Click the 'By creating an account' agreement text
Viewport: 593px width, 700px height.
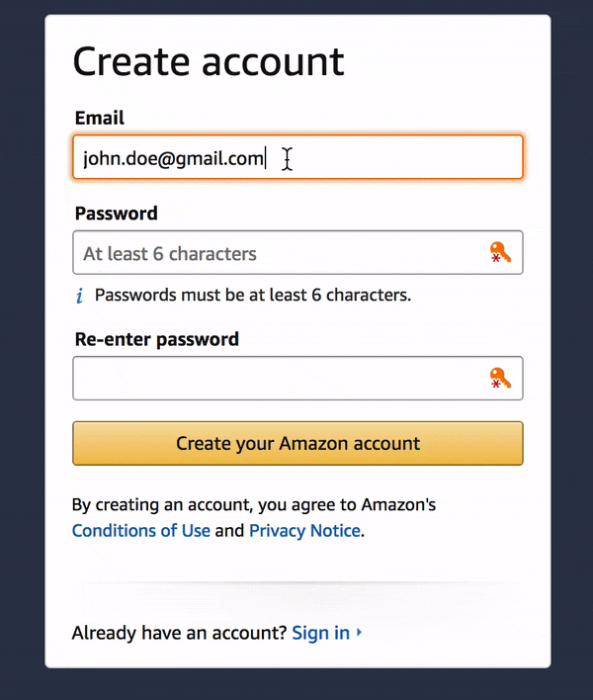tap(253, 505)
